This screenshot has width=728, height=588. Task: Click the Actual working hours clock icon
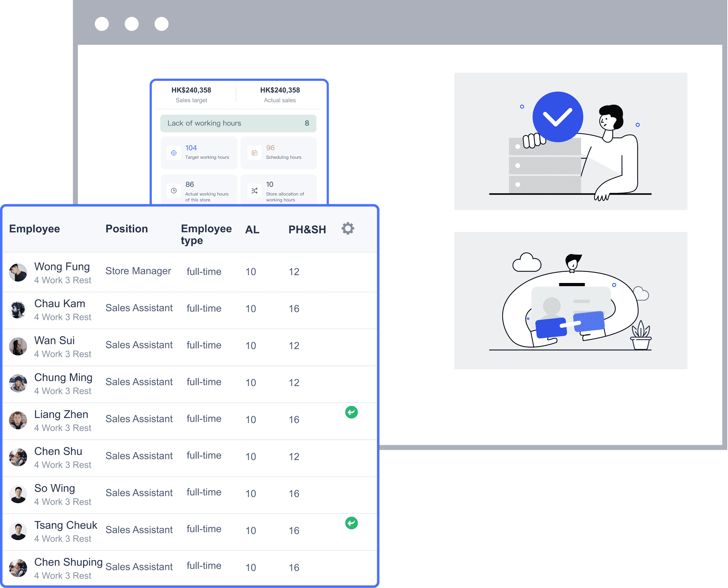[174, 191]
